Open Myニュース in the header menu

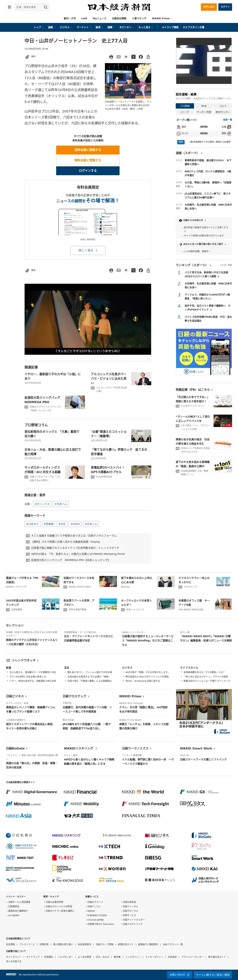point(100,18)
